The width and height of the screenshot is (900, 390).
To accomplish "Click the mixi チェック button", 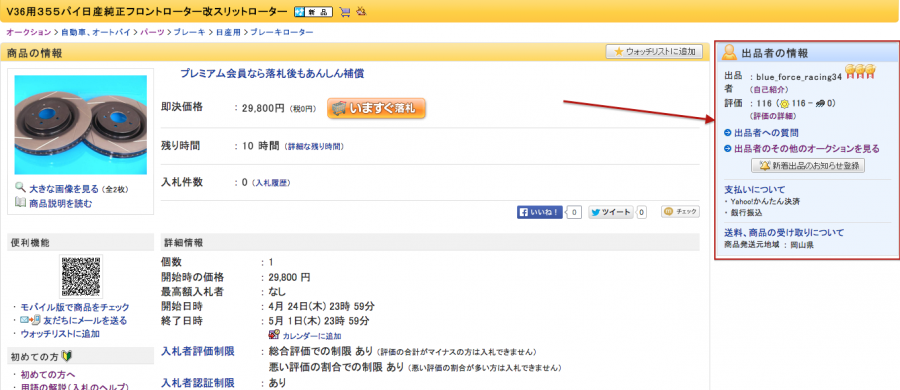I will (x=681, y=211).
